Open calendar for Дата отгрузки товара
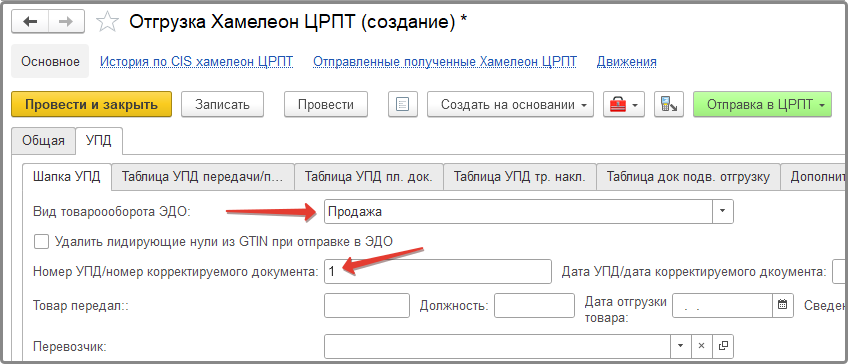 click(x=782, y=305)
